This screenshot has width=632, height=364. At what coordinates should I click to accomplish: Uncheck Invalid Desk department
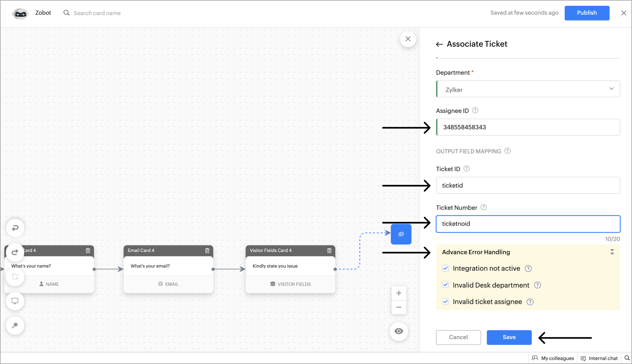(x=445, y=285)
